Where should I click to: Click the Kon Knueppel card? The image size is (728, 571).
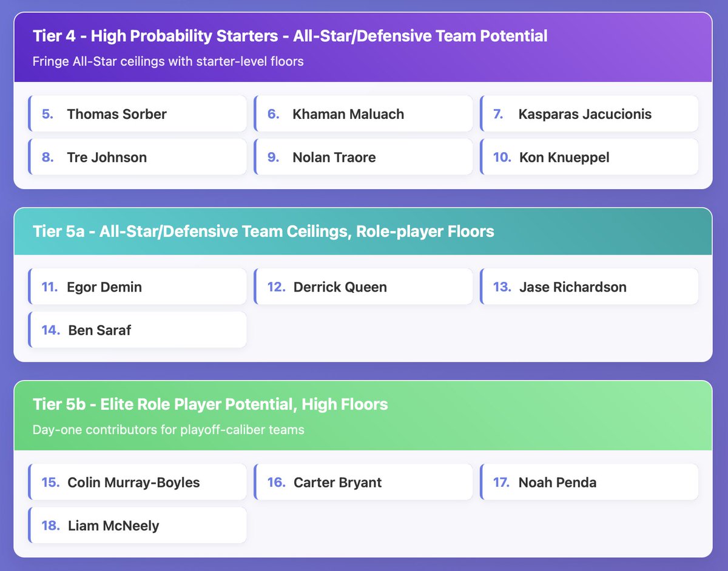(589, 157)
